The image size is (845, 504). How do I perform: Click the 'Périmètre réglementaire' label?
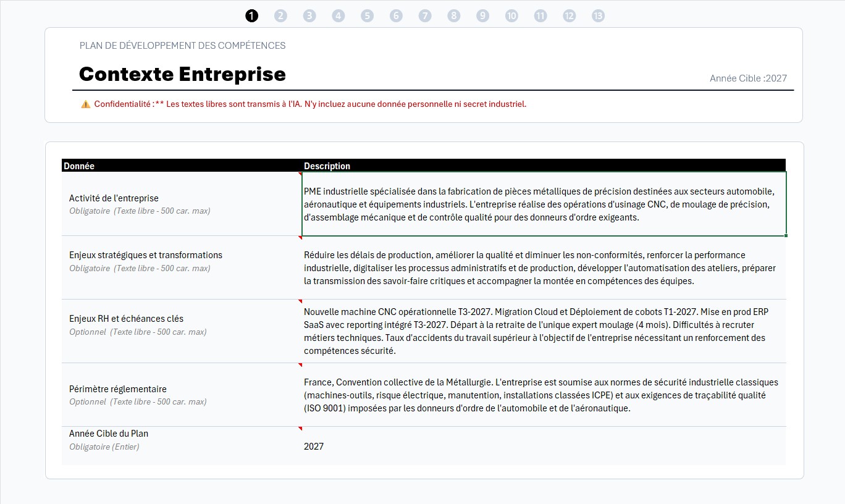pos(117,389)
